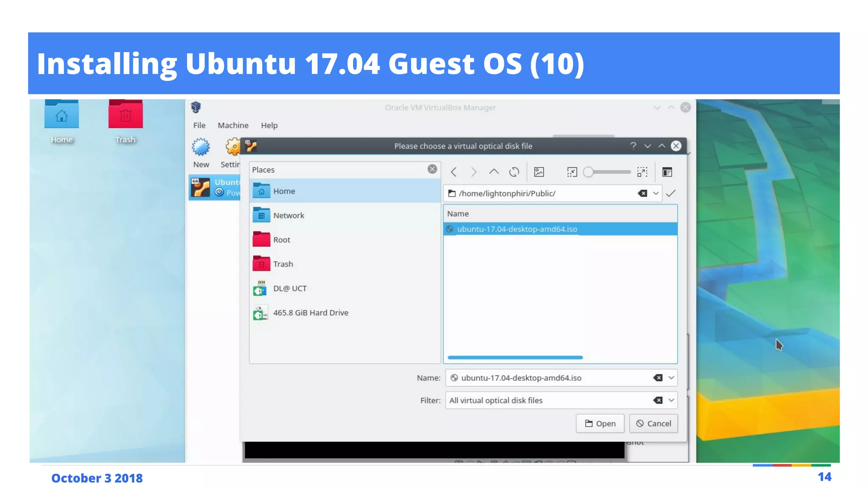Click the horizontal scrollbar in file list
The width and height of the screenshot is (868, 488).
(515, 358)
